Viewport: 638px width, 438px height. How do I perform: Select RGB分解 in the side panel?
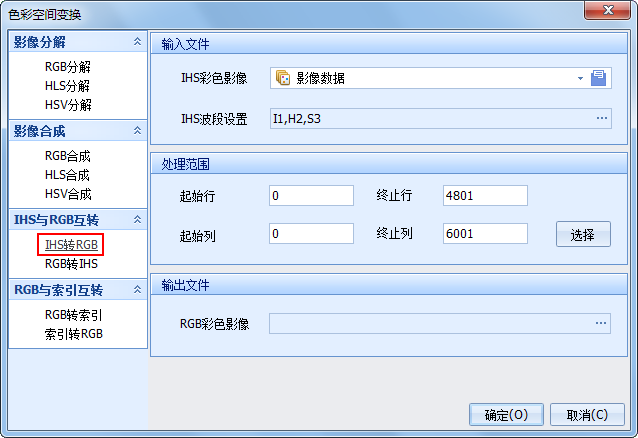point(67,67)
